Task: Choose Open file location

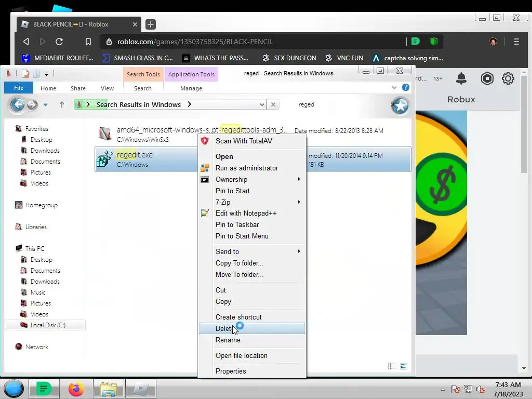Action: click(x=252, y=355)
